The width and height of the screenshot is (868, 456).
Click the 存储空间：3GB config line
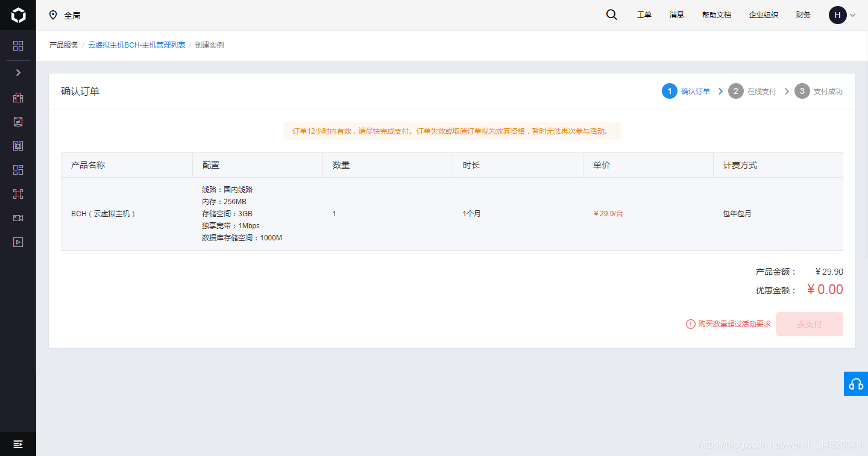coord(227,214)
